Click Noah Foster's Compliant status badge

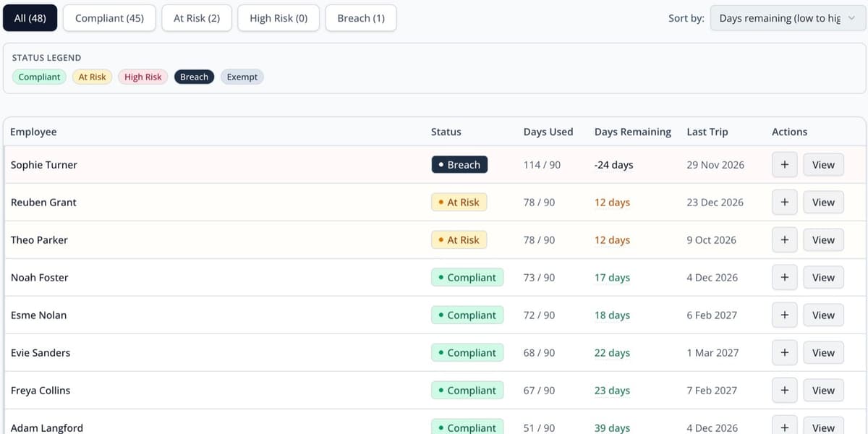467,278
